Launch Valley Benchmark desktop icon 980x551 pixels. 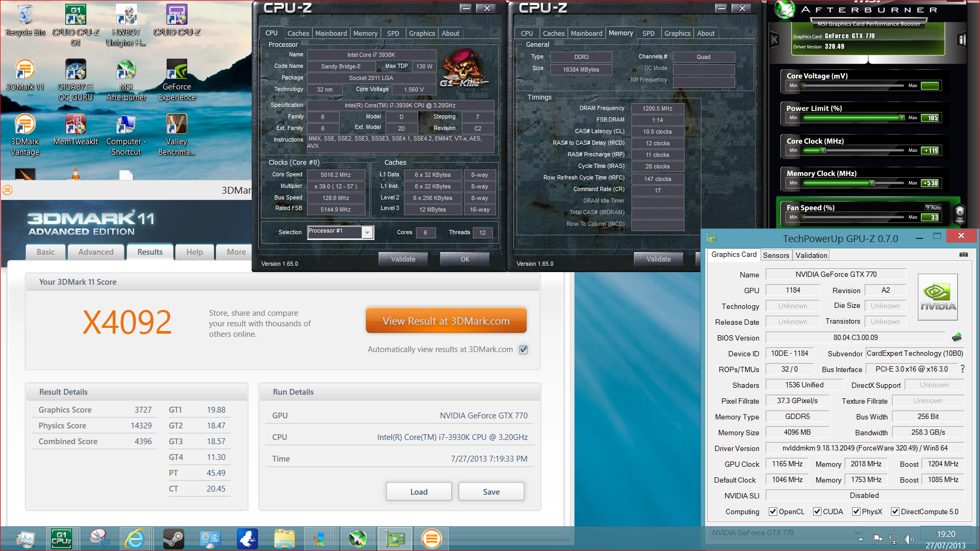[176, 135]
